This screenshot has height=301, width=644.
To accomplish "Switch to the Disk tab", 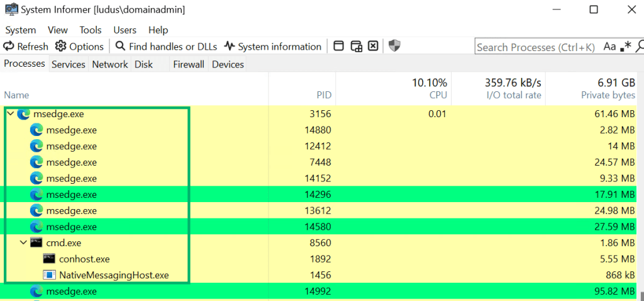I will [x=144, y=65].
